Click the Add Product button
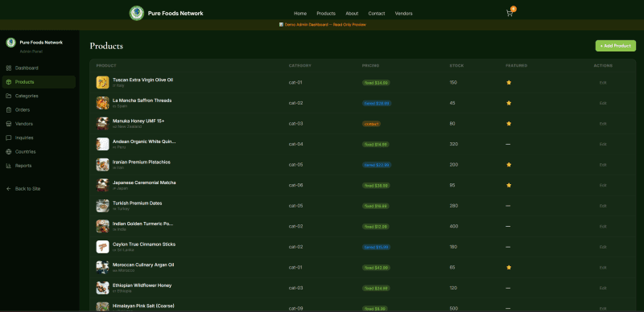Image resolution: width=644 pixels, height=312 pixels. coord(616,46)
